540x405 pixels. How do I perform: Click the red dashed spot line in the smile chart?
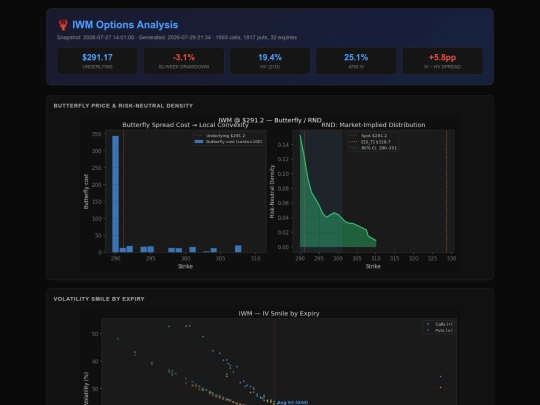coord(274,362)
